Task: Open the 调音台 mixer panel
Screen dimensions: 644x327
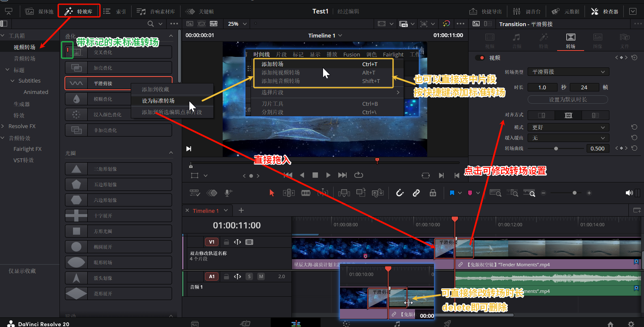Action: [x=526, y=11]
